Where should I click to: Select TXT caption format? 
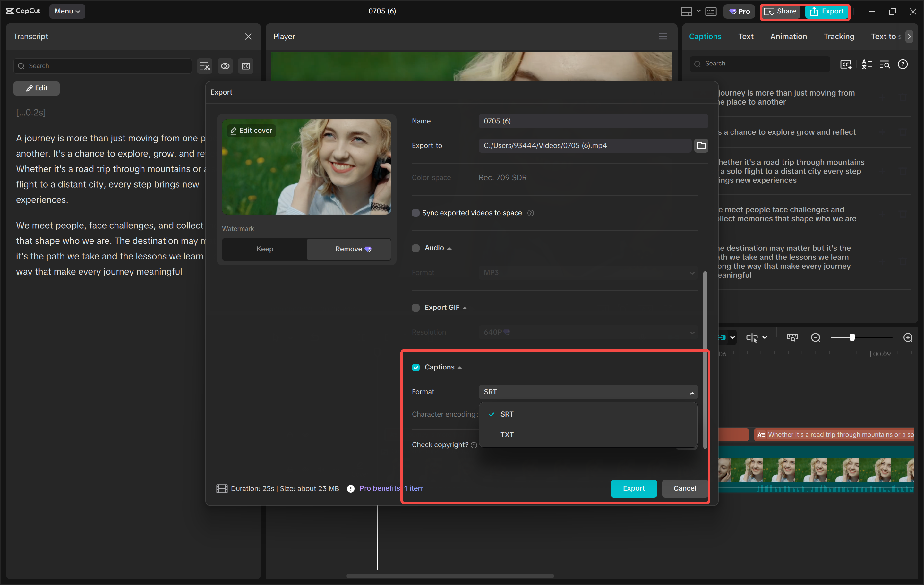point(507,435)
